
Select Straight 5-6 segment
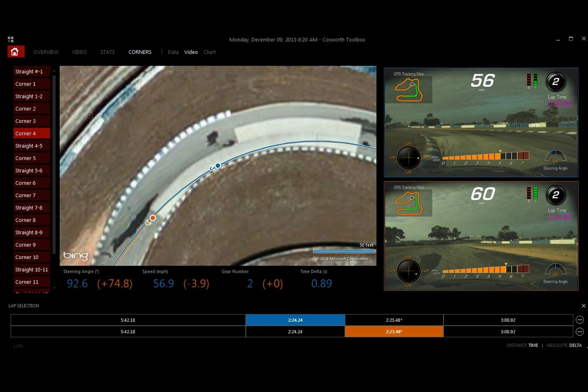tap(32, 170)
